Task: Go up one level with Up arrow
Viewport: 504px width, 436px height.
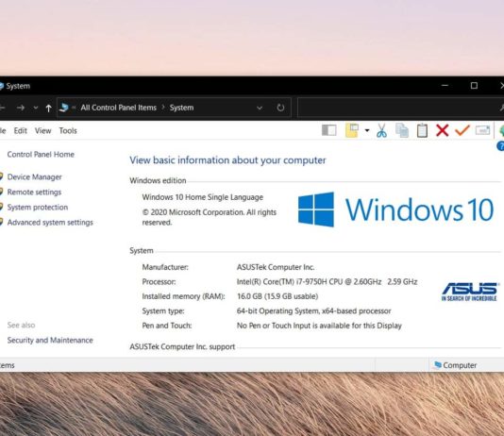Action: click(x=48, y=108)
